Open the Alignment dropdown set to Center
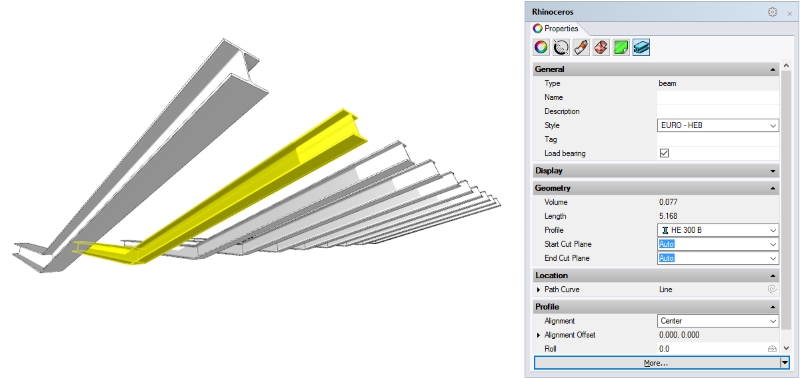 [717, 321]
